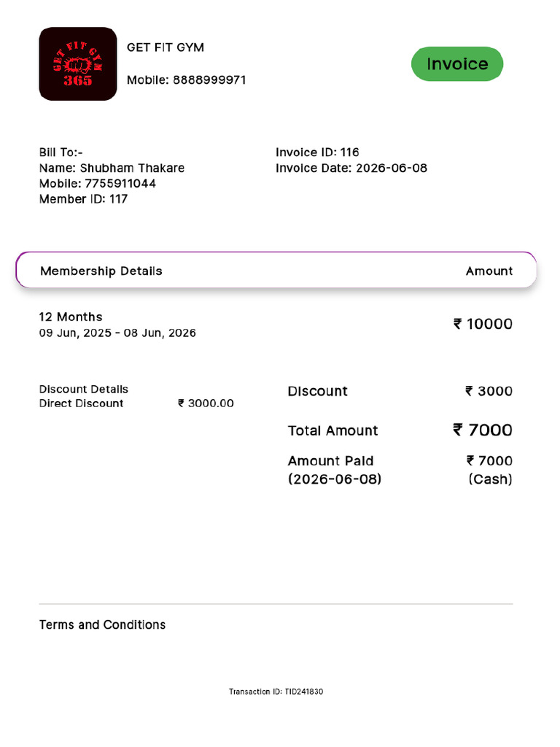
Task: Click the green Invoice button
Action: pyautogui.click(x=457, y=64)
